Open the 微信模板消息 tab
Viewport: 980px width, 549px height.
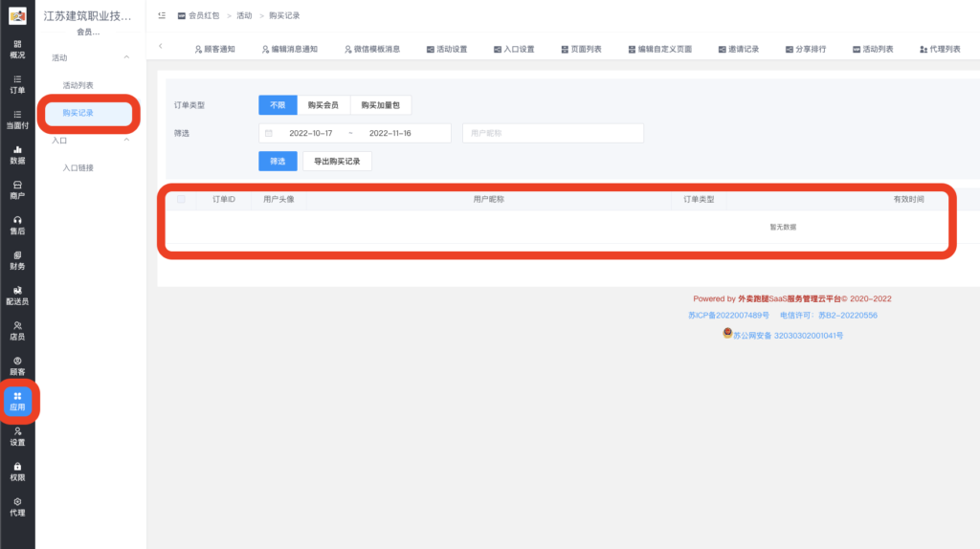pyautogui.click(x=372, y=50)
